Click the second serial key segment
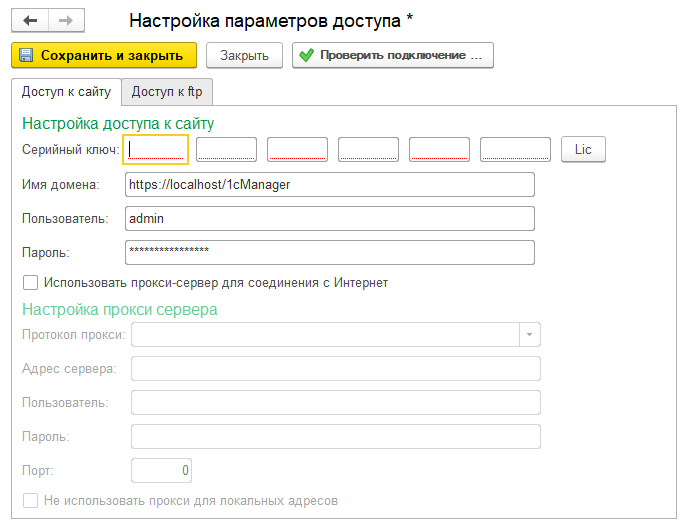 tap(227, 149)
